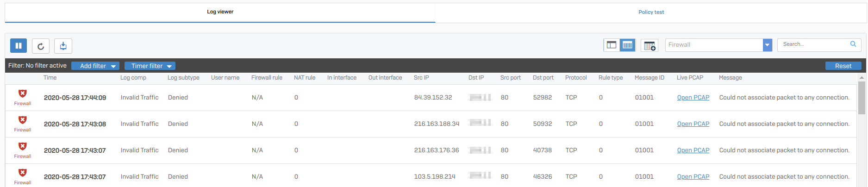Switch to the standard view layout
The width and height of the screenshot is (868, 187).
(612, 45)
